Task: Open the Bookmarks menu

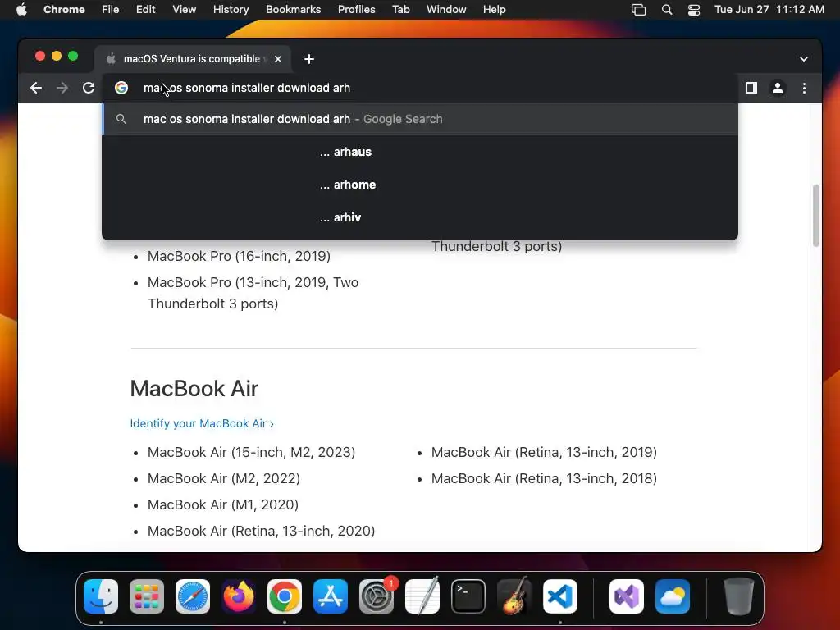Action: (x=293, y=10)
